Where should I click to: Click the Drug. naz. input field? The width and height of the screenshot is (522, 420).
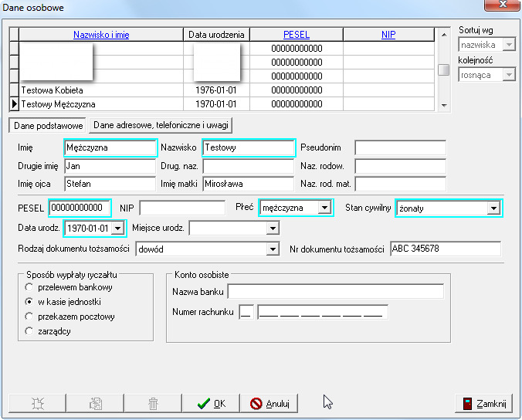pos(249,166)
